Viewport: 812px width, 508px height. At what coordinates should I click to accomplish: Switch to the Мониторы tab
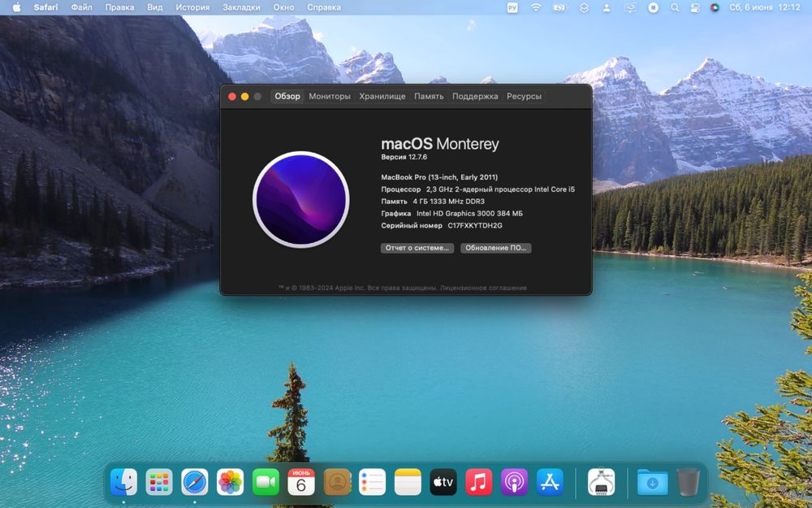point(330,96)
